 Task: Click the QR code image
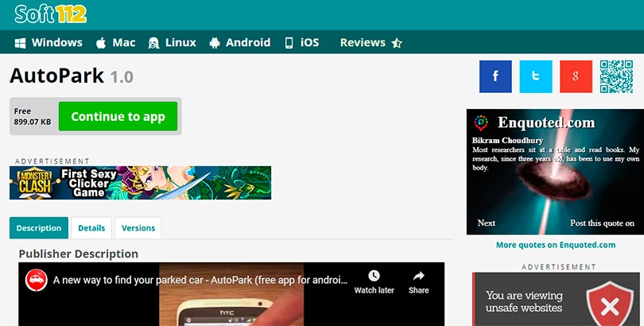pyautogui.click(x=616, y=76)
